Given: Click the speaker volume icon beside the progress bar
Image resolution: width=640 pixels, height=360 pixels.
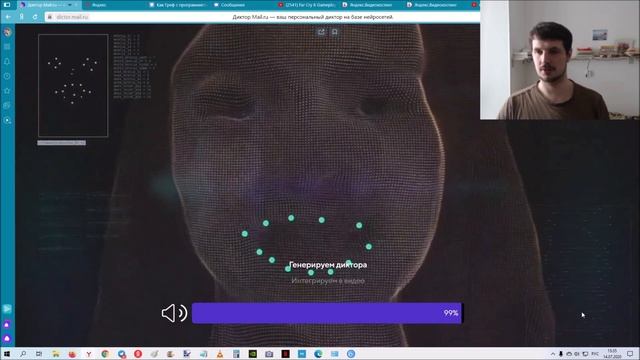Looking at the screenshot, I should (x=174, y=313).
